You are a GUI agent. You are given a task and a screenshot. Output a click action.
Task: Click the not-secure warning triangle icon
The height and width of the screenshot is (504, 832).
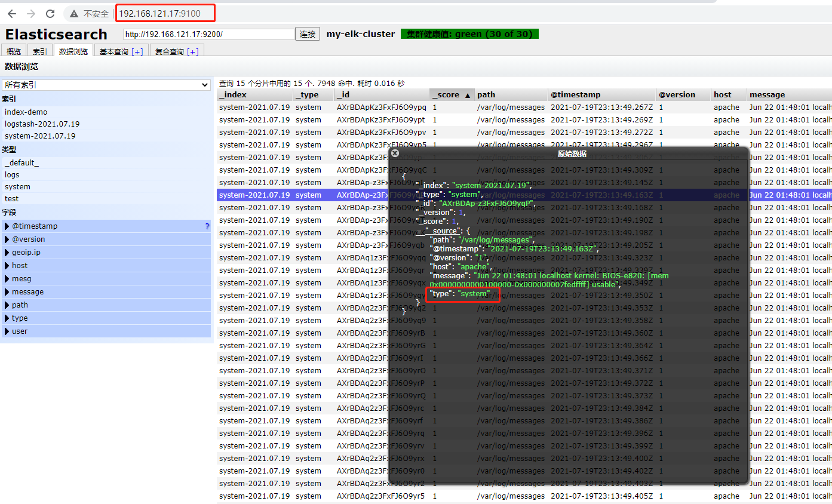[73, 13]
